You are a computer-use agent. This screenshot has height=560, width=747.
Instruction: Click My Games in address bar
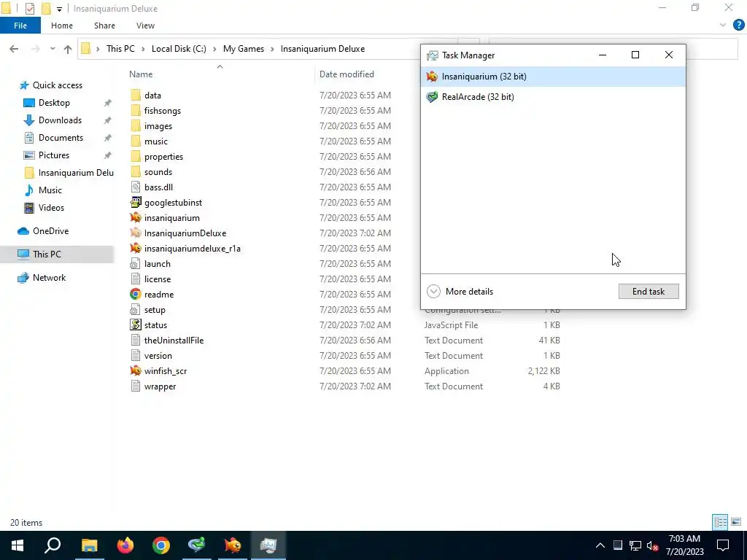click(x=244, y=49)
